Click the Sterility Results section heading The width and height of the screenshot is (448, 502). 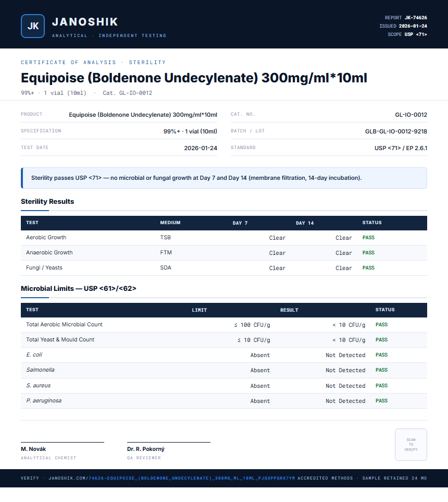[47, 201]
